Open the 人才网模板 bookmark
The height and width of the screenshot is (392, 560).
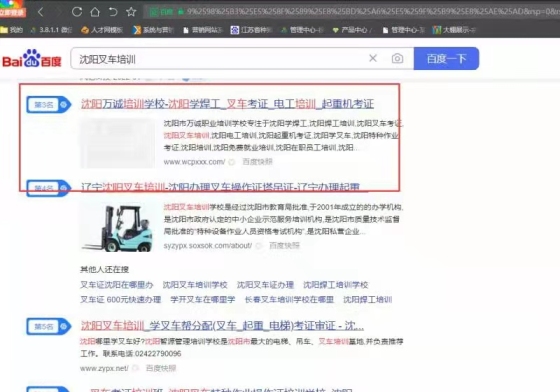click(x=102, y=30)
